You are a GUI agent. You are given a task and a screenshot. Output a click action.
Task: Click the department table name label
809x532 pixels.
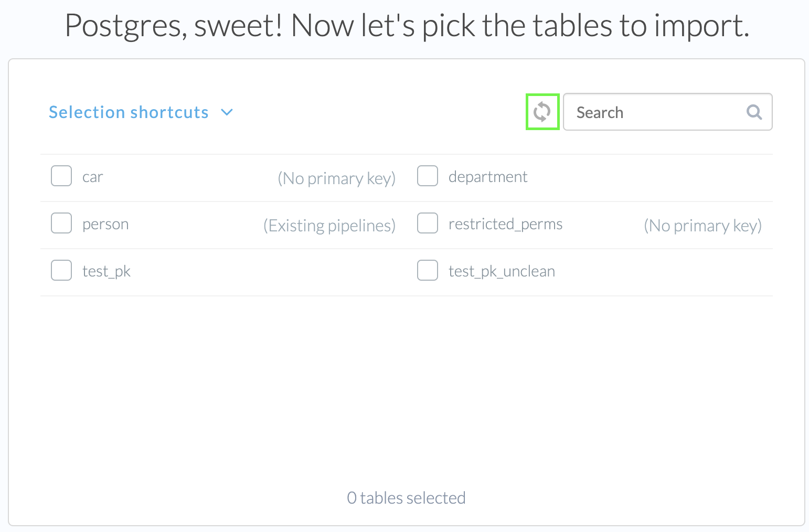(487, 177)
